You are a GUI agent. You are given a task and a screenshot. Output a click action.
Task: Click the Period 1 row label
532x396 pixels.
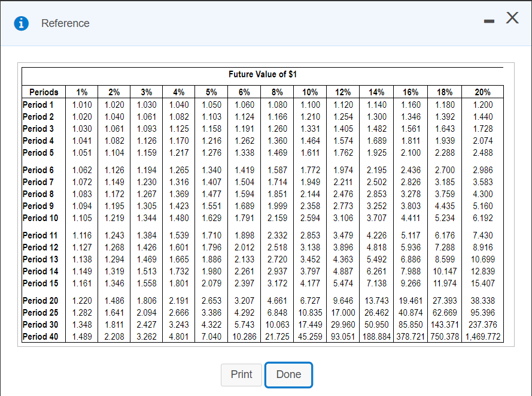[x=38, y=104]
